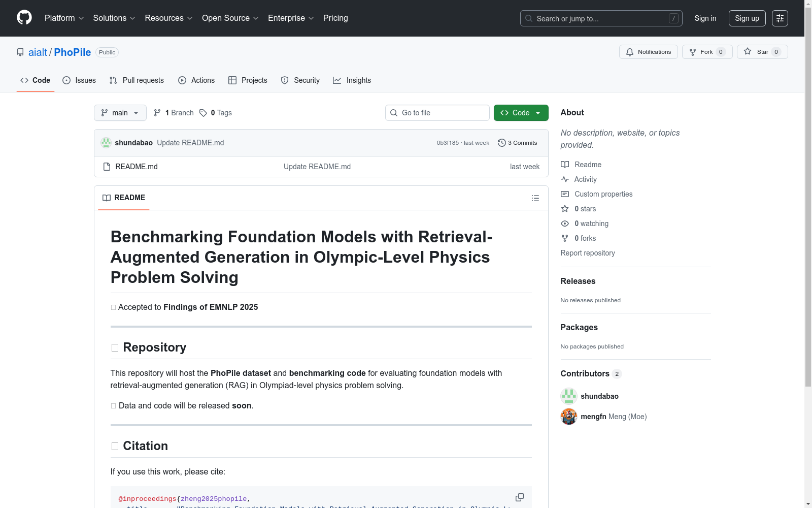The height and width of the screenshot is (508, 812).
Task: Click the fork icon beside 0 forks
Action: click(565, 238)
